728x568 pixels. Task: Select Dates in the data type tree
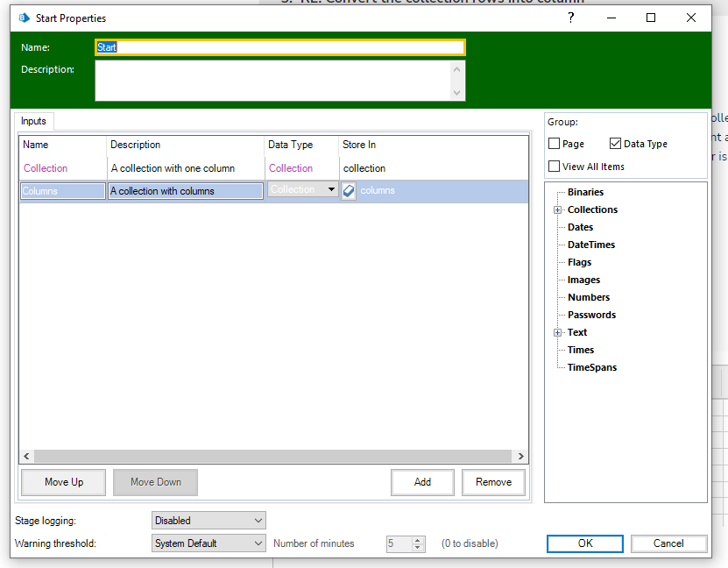pos(580,228)
